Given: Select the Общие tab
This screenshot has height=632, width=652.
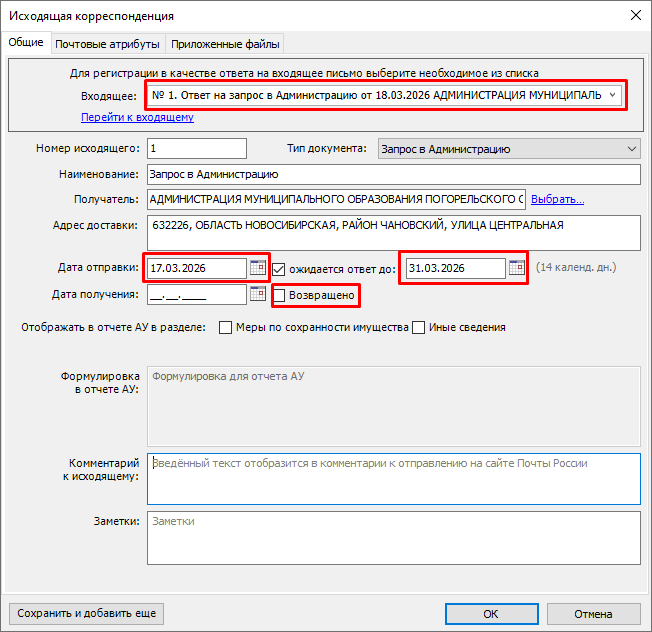Looking at the screenshot, I should pyautogui.click(x=26, y=43).
